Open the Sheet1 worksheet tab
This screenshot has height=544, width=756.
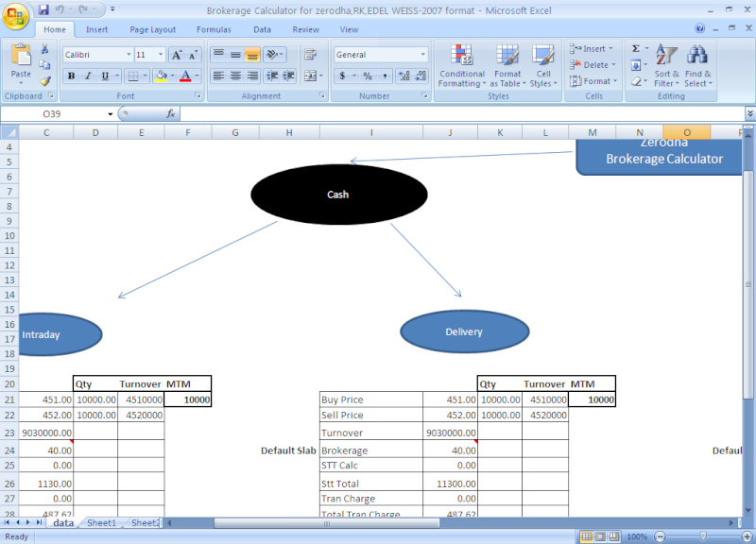[x=101, y=523]
